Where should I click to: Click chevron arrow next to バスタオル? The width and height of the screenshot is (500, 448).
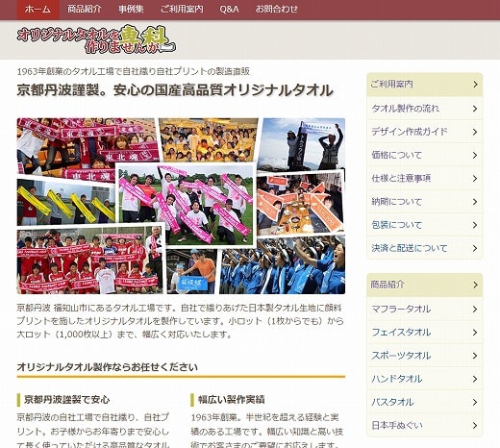(475, 402)
